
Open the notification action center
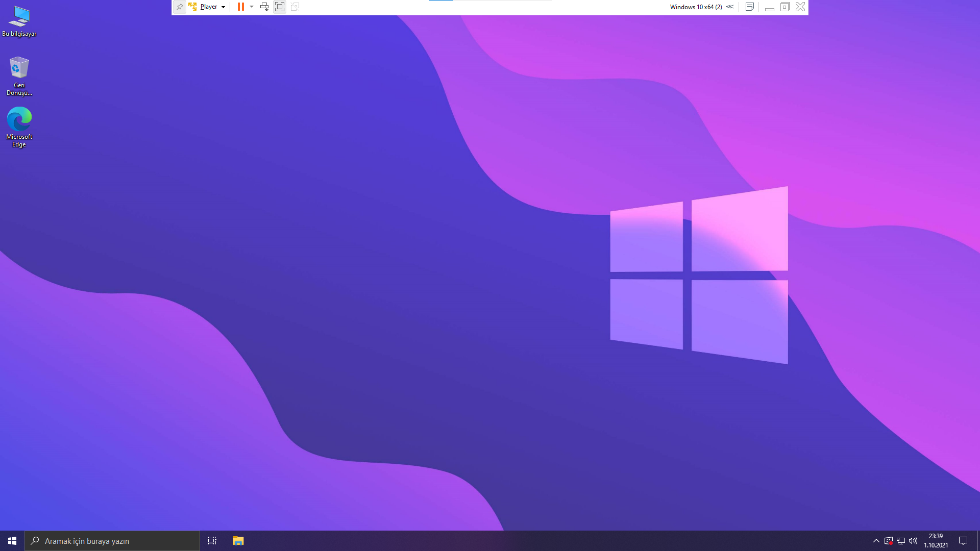[963, 541]
